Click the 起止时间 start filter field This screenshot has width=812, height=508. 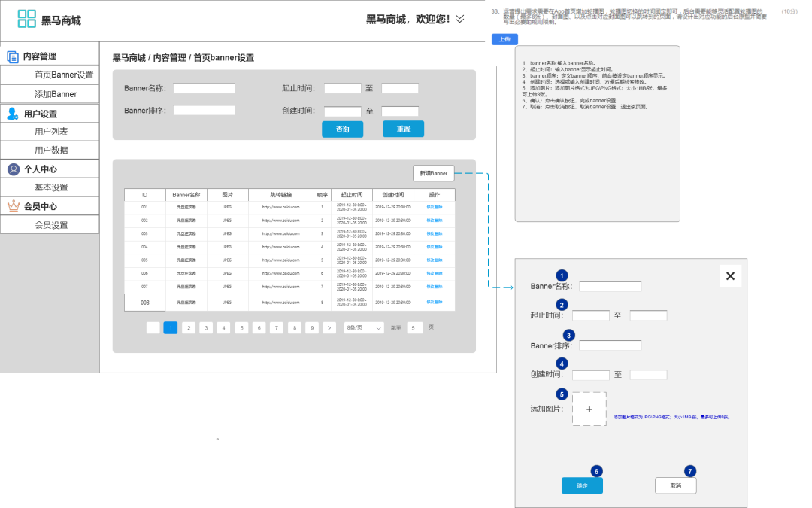(x=343, y=89)
